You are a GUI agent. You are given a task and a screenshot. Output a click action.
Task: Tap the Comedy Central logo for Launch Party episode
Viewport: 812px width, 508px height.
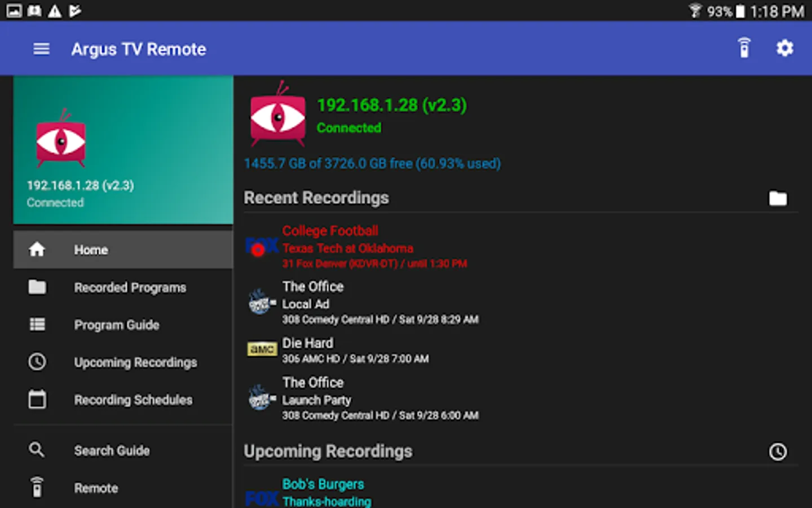click(x=262, y=398)
